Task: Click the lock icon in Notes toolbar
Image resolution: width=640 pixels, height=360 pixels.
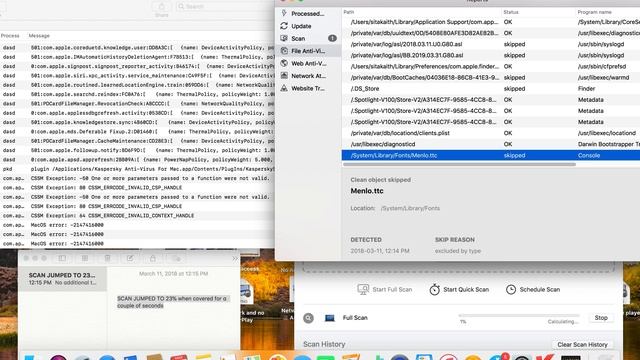Action: 153,258
